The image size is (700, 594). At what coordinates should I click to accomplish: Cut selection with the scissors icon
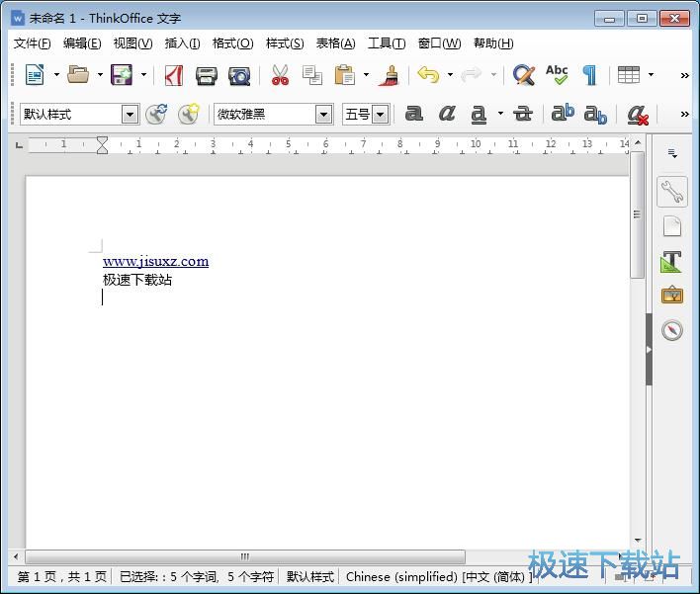click(x=280, y=75)
